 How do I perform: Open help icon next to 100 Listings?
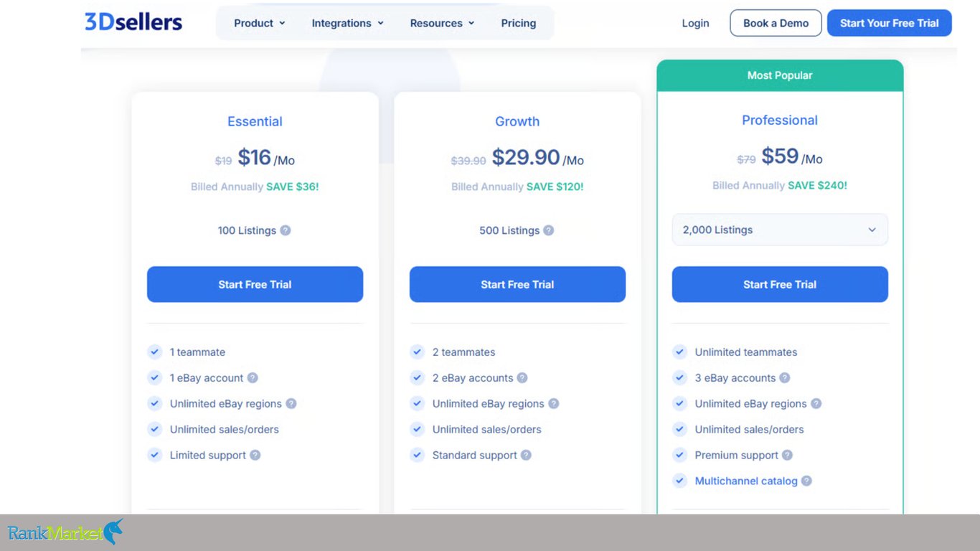pyautogui.click(x=286, y=230)
